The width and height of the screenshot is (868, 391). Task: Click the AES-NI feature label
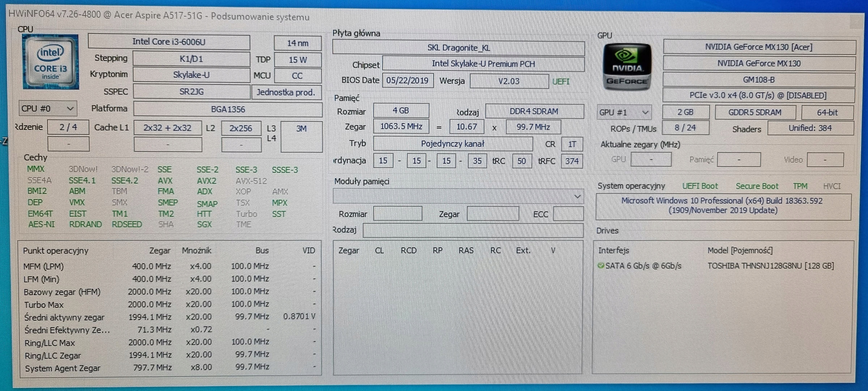pyautogui.click(x=42, y=224)
